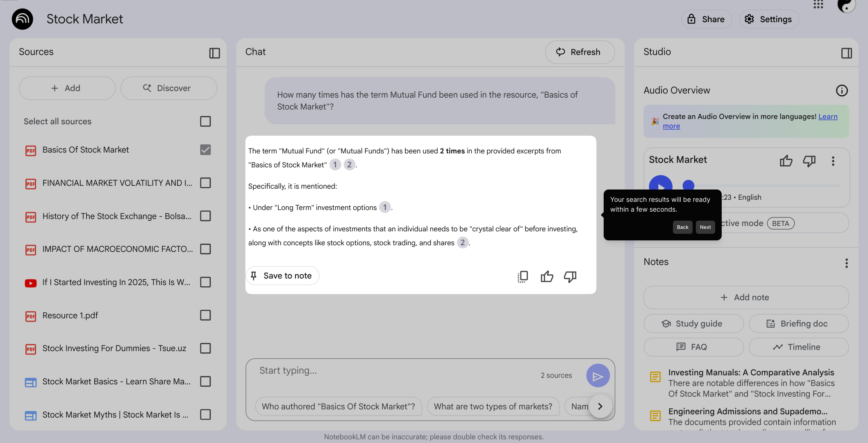
Task: Open the Notes section more options menu
Action: click(x=846, y=263)
